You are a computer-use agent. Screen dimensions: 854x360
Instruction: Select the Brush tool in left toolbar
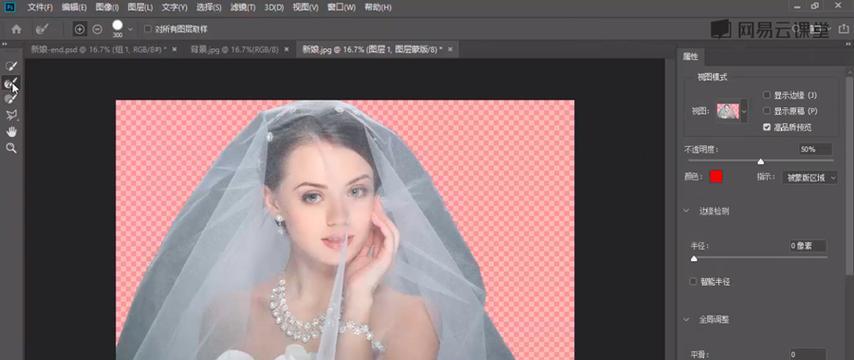[11, 99]
